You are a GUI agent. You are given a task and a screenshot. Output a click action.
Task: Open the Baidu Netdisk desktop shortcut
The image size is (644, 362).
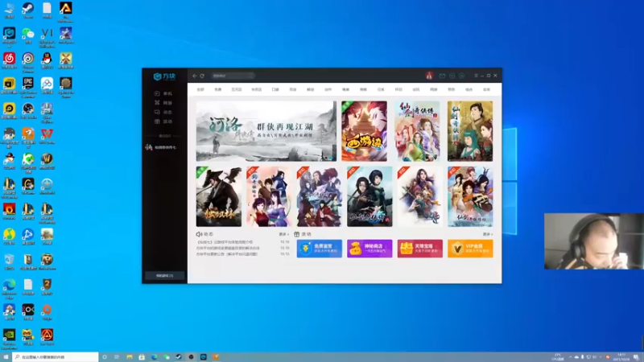click(47, 86)
